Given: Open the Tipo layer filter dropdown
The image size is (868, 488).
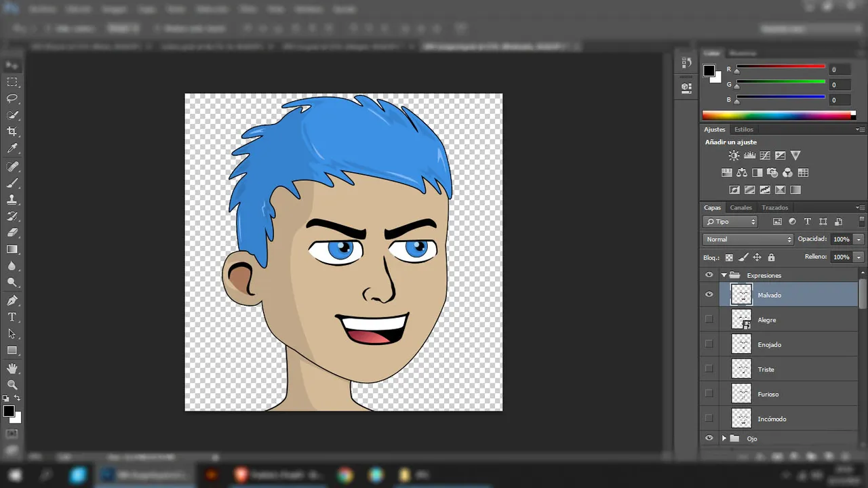Looking at the screenshot, I should tap(730, 222).
